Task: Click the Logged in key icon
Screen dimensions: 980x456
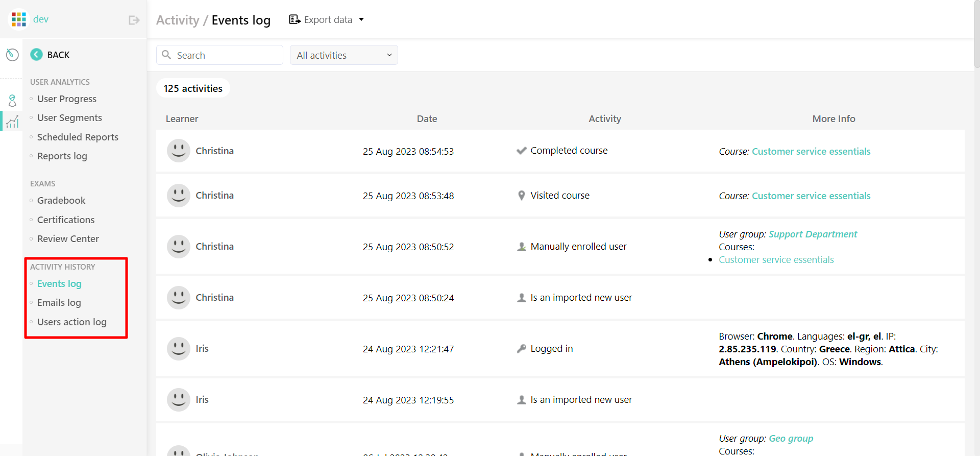Action: (521, 349)
